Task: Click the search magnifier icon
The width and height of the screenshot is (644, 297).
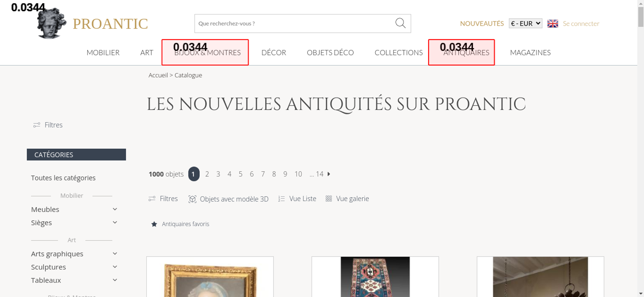Action: [400, 23]
